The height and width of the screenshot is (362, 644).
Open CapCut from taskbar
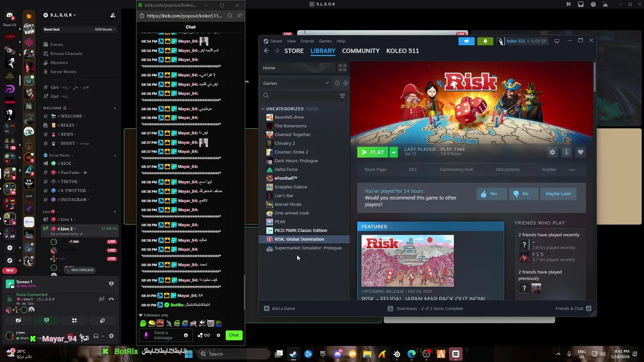[456, 354]
